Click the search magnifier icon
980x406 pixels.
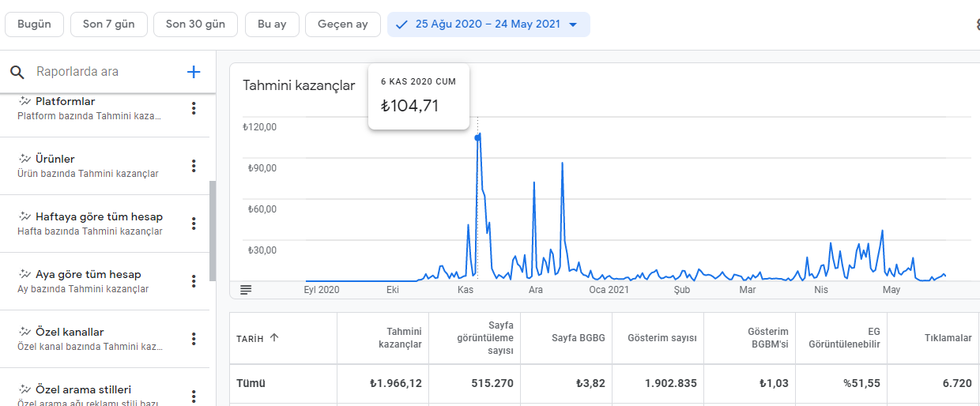pyautogui.click(x=17, y=72)
